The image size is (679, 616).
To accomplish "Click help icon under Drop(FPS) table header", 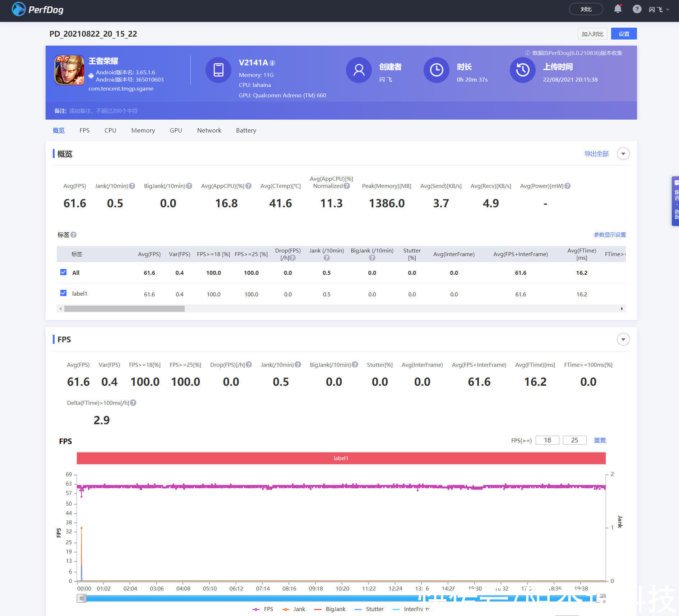I will 293,258.
